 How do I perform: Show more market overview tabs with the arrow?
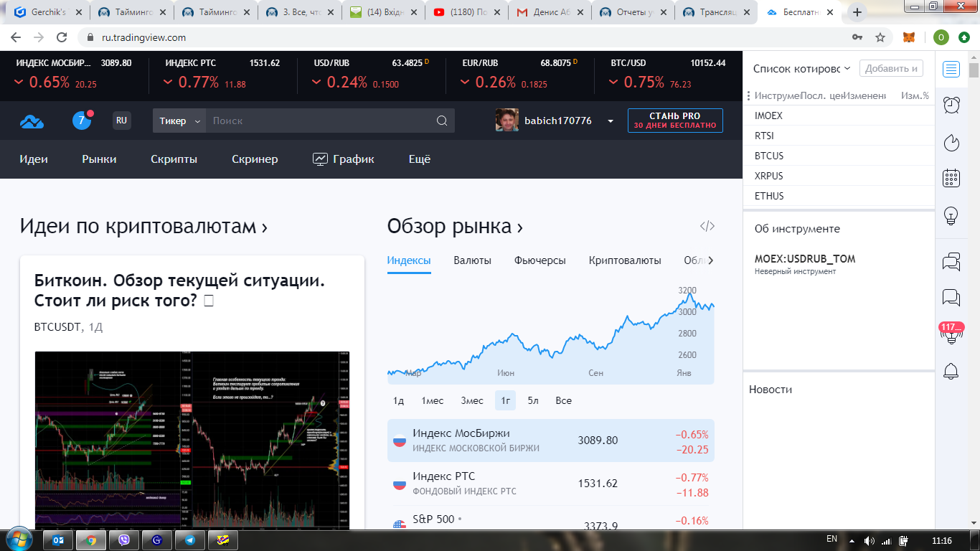tap(710, 260)
